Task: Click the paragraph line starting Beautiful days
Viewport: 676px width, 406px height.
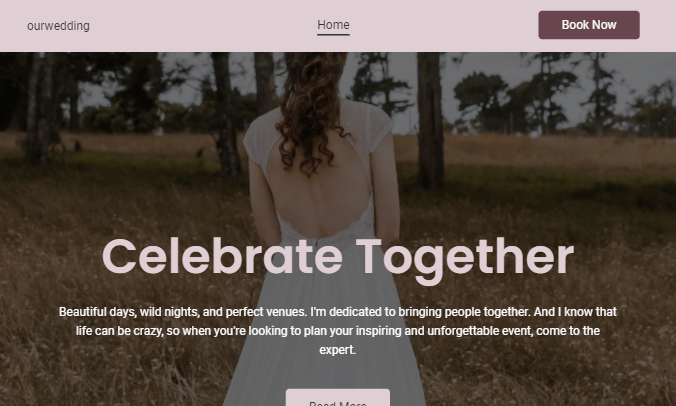Action: click(338, 312)
